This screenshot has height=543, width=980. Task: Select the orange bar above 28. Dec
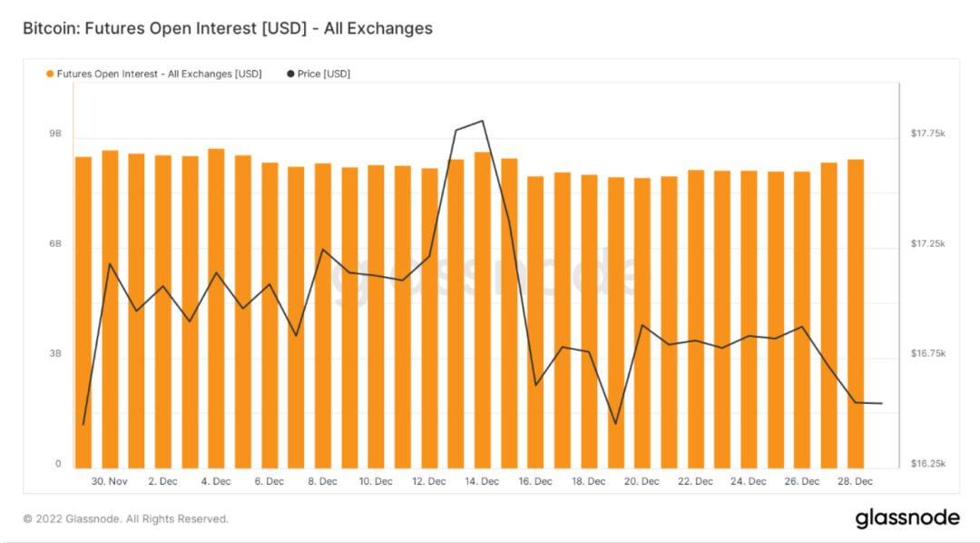click(x=856, y=313)
